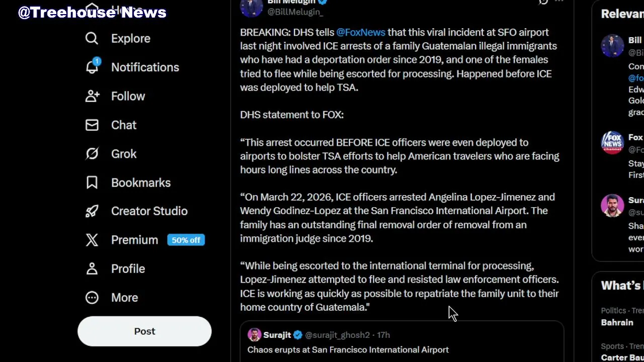Open the Chat envelope icon
Screen dimensions: 644x362
92,125
